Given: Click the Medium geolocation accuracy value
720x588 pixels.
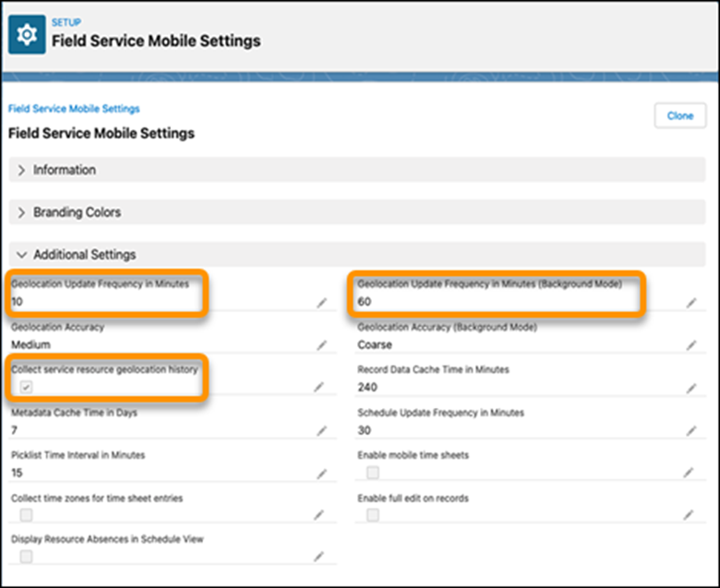Looking at the screenshot, I should point(30,344).
